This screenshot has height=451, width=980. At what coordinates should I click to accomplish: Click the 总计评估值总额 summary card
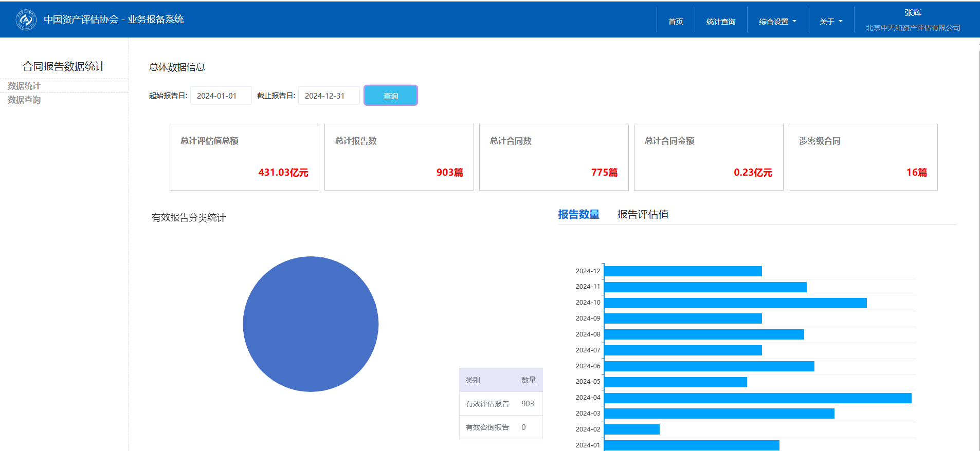pos(244,157)
